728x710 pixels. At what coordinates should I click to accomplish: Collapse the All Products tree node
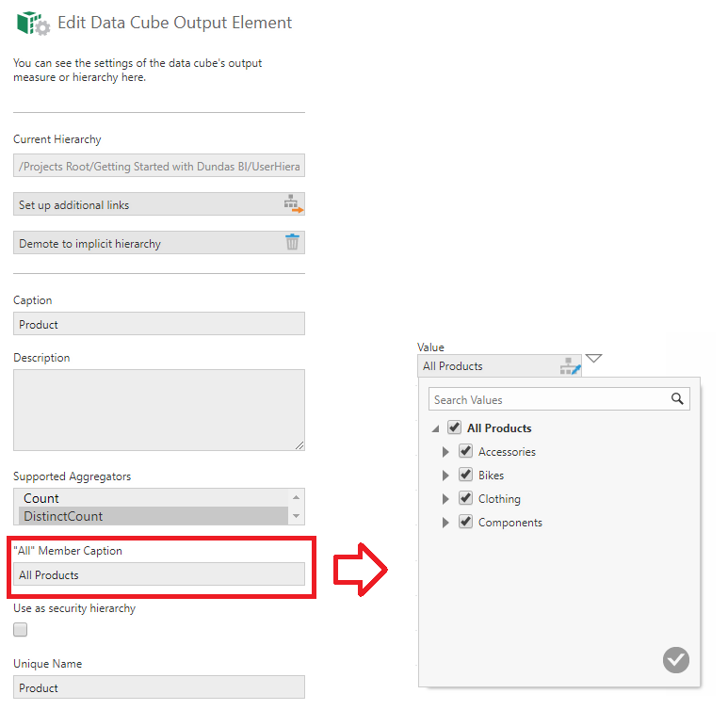[x=435, y=428]
